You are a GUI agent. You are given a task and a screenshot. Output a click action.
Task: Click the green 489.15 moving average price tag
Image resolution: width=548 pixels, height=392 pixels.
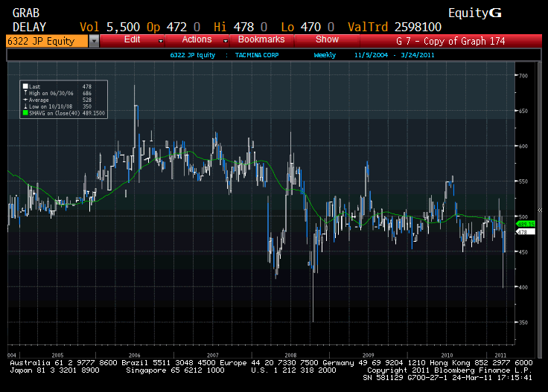coord(526,224)
